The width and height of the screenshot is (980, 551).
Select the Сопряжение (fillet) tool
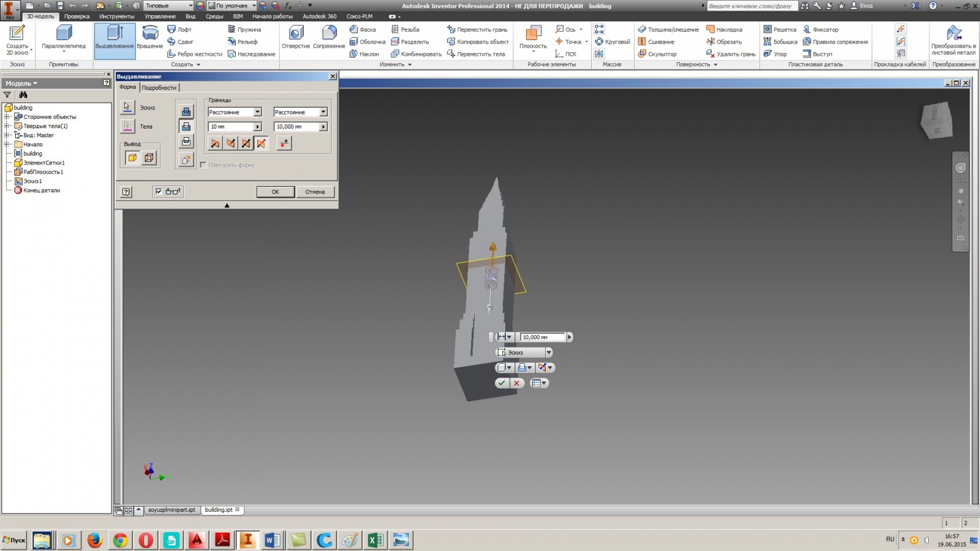329,38
